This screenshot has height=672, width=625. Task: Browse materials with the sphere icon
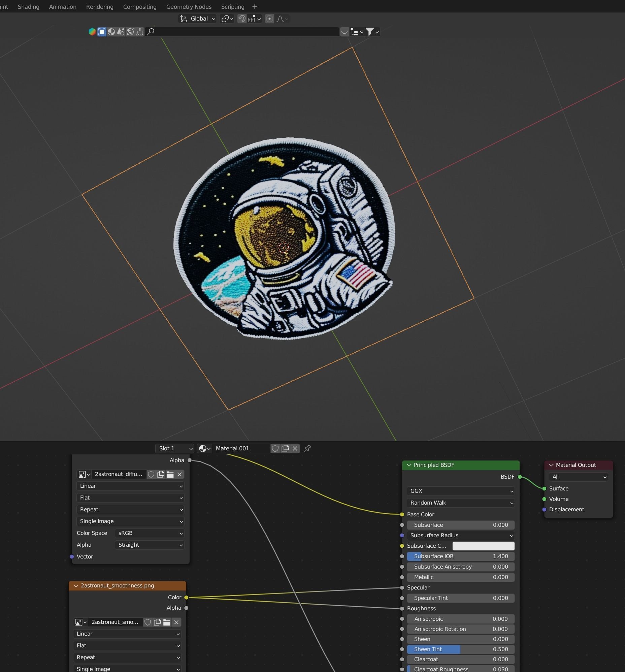coord(204,448)
